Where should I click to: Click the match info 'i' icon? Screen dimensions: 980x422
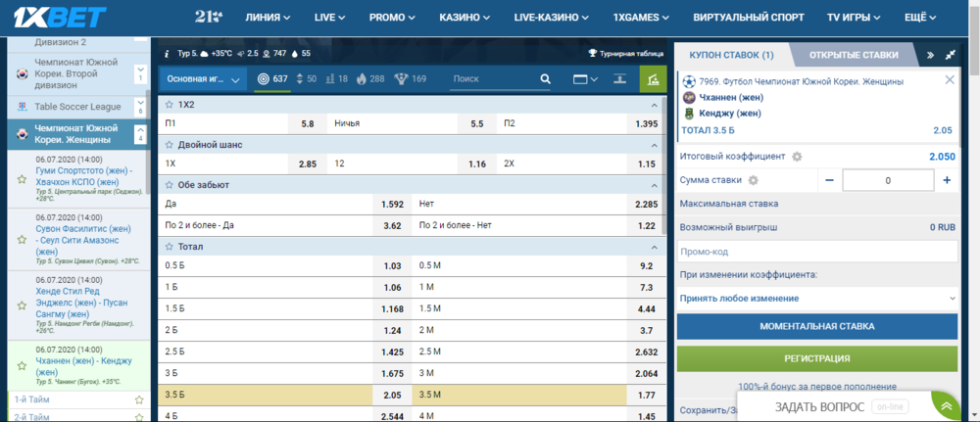pyautogui.click(x=168, y=54)
